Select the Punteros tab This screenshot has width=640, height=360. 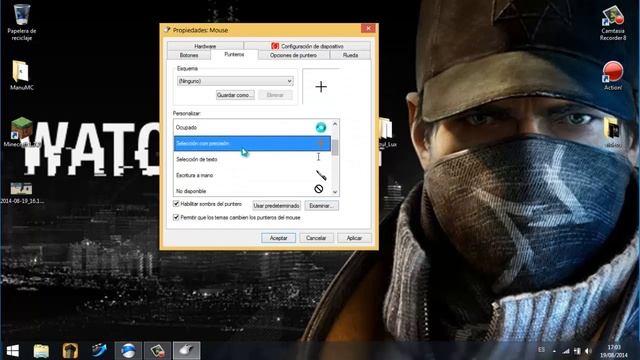pyautogui.click(x=234, y=54)
